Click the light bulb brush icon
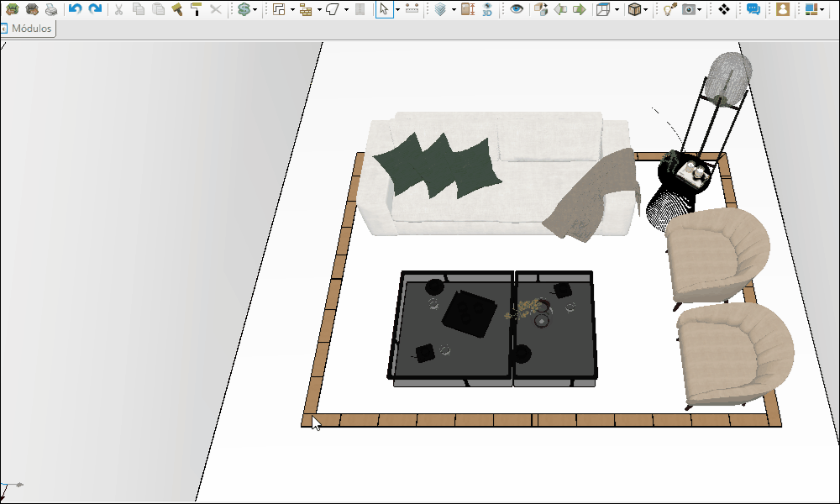Viewport: 840px width, 504px height. point(669,9)
